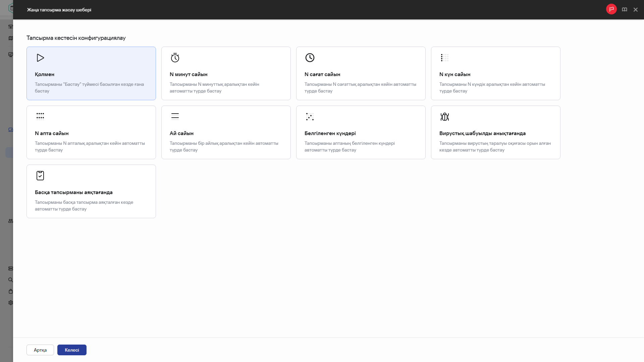Click the lines icon for Ай сайын
This screenshot has height=362, width=644.
pyautogui.click(x=175, y=116)
